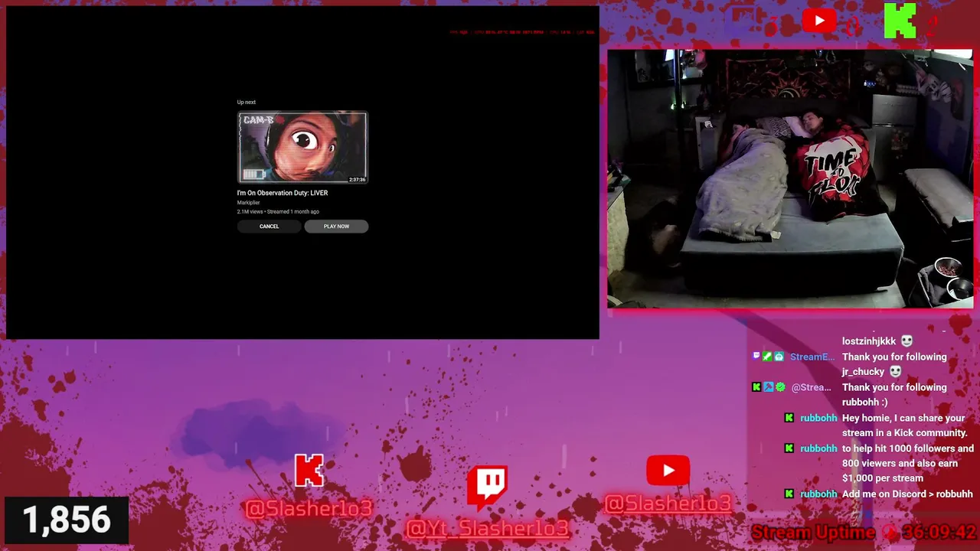Click the "lostzinhjkkk" chat line

pyautogui.click(x=869, y=341)
